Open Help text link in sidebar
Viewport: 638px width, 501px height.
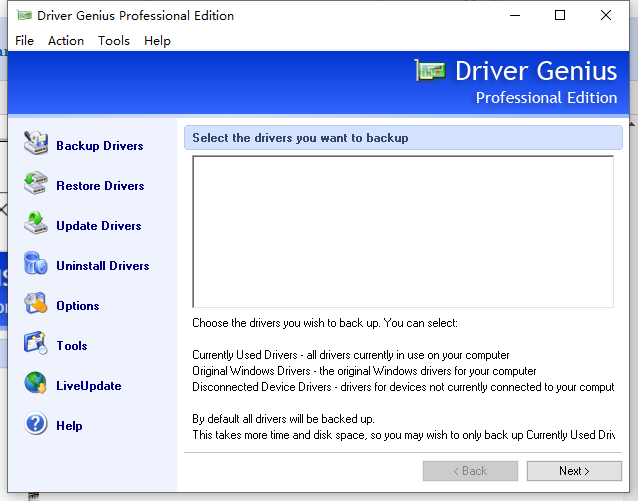(x=69, y=426)
